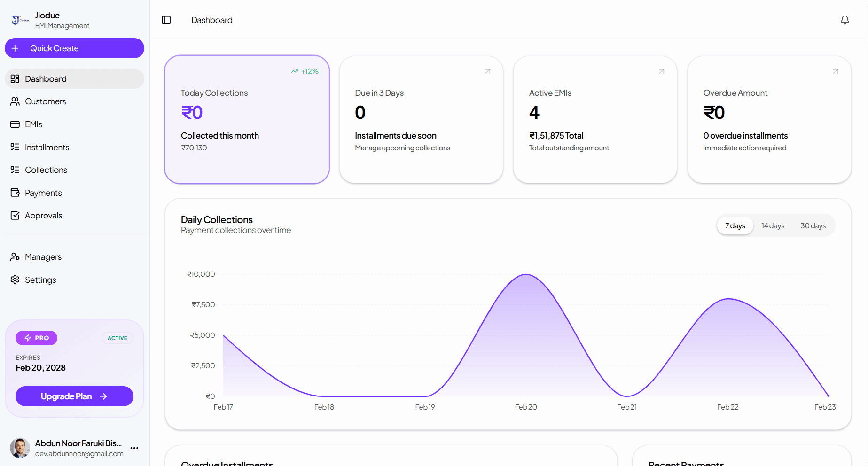Select the Payments sidebar icon

tap(15, 193)
